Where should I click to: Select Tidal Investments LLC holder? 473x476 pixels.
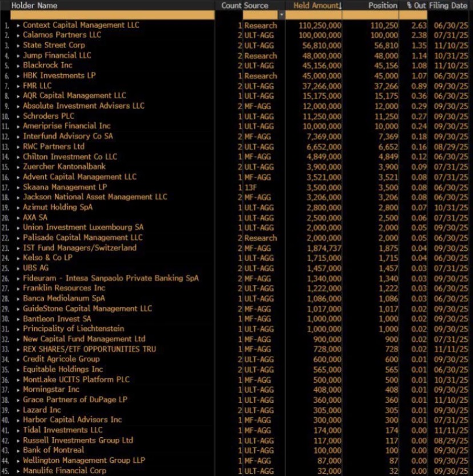pos(63,430)
